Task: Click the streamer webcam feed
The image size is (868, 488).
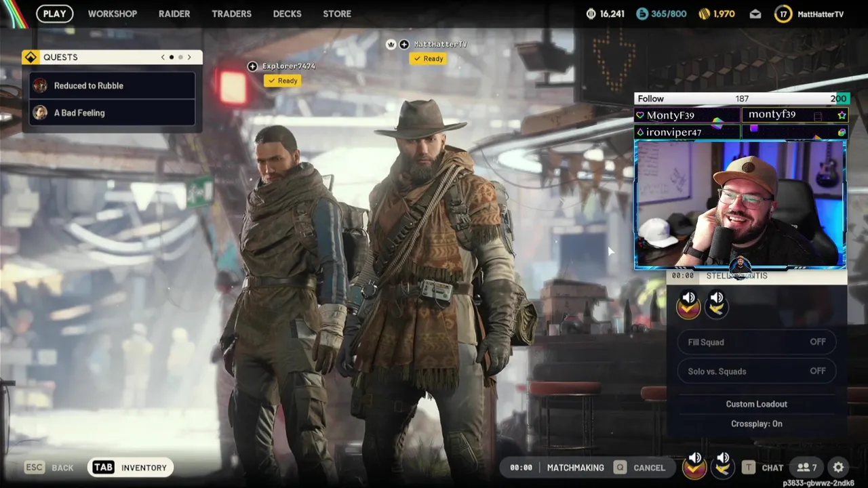Action: (740, 204)
